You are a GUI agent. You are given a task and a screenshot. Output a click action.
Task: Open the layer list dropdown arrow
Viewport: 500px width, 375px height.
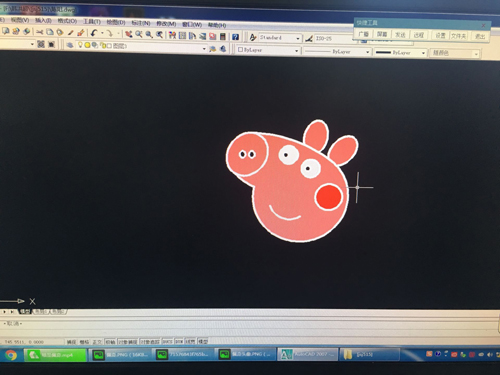pyautogui.click(x=204, y=49)
